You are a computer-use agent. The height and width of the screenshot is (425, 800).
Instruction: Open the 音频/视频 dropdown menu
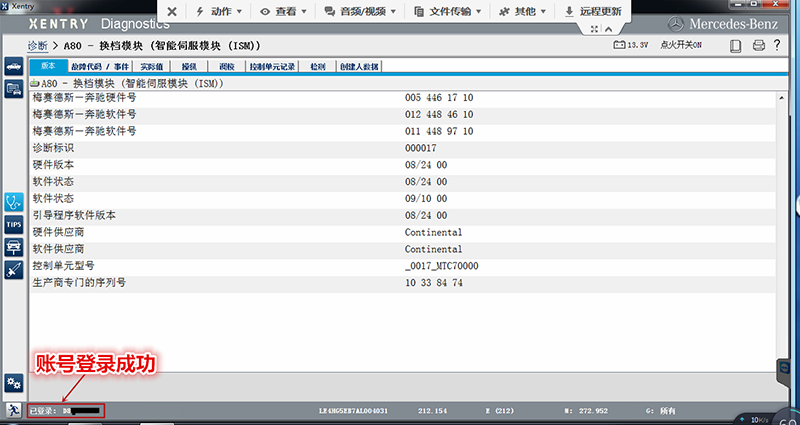click(x=360, y=11)
